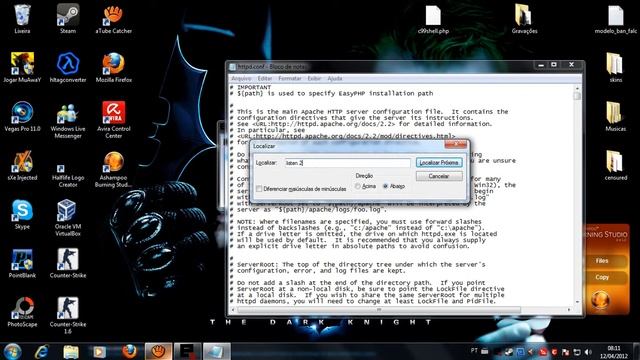The width and height of the screenshot is (640, 360).
Task: Open Windows Explorer folder in taskbar
Action: 71,351
